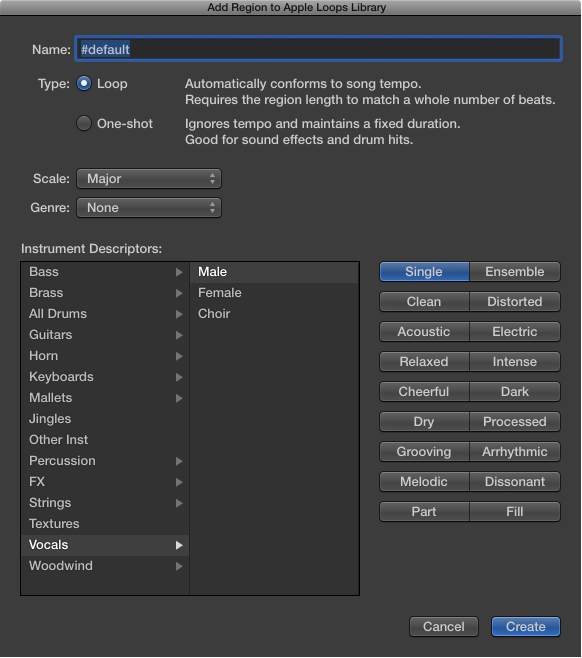Expand the Guitars category arrow
This screenshot has width=582, height=658.
[179, 335]
